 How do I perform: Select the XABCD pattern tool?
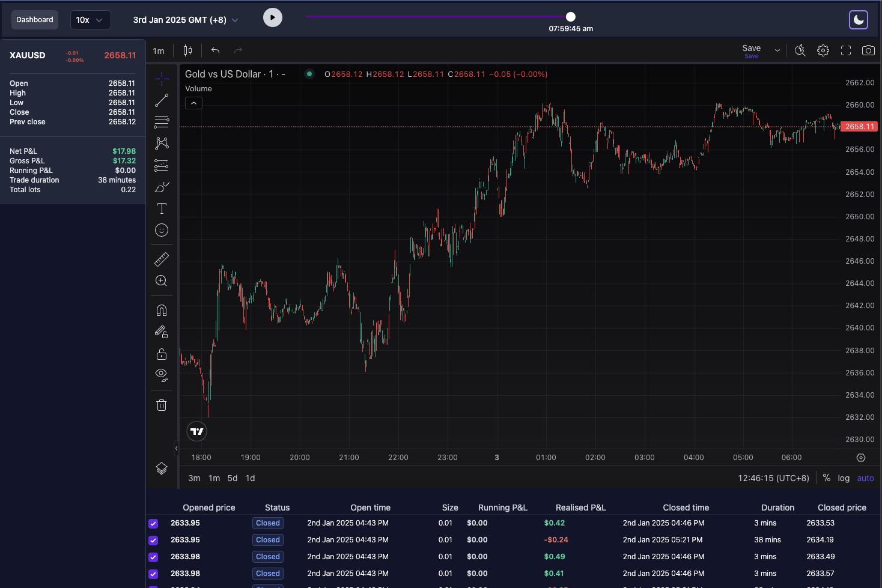coord(162,143)
